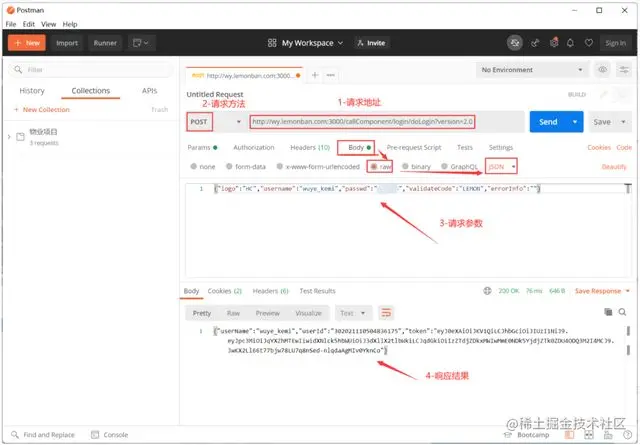640x445 pixels.
Task: Open the Save Response dropdown
Action: pyautogui.click(x=602, y=291)
